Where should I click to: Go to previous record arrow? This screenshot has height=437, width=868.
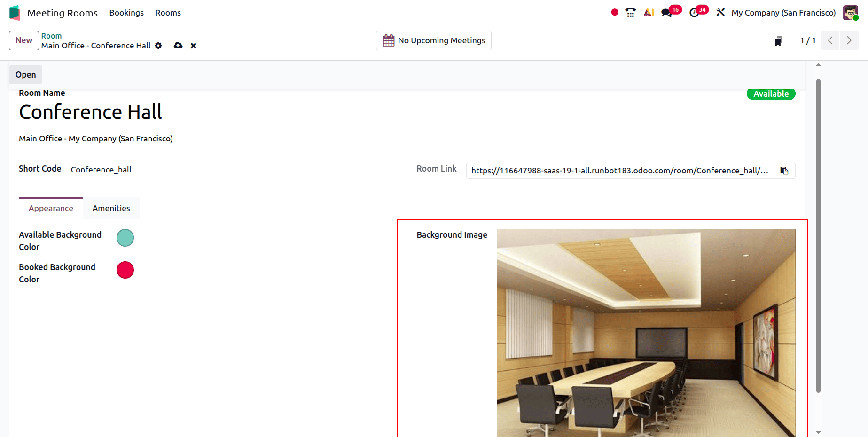(x=830, y=40)
